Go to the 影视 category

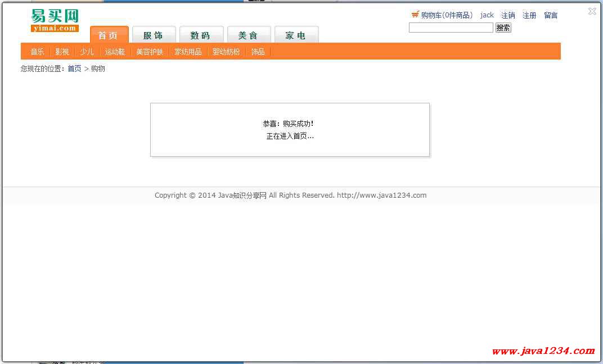pyautogui.click(x=62, y=52)
